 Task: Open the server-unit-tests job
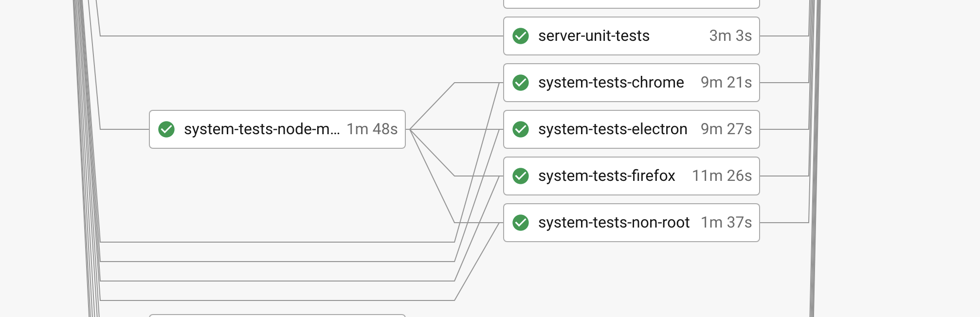pos(594,36)
